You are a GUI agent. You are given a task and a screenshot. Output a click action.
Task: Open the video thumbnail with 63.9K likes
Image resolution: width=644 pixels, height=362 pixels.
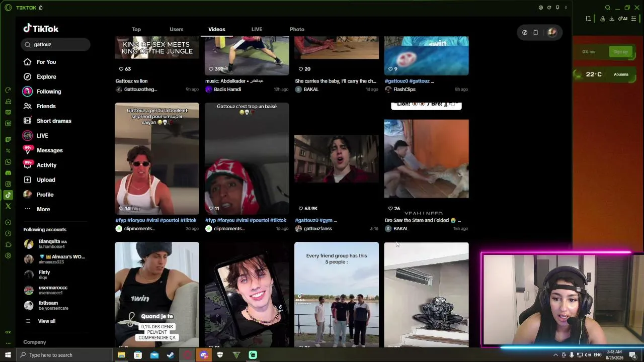[337, 159]
